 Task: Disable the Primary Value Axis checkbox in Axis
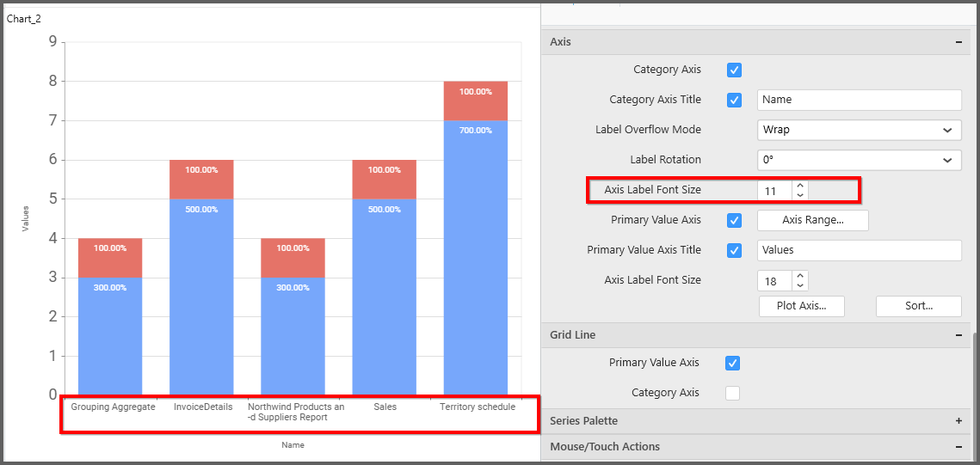(734, 220)
